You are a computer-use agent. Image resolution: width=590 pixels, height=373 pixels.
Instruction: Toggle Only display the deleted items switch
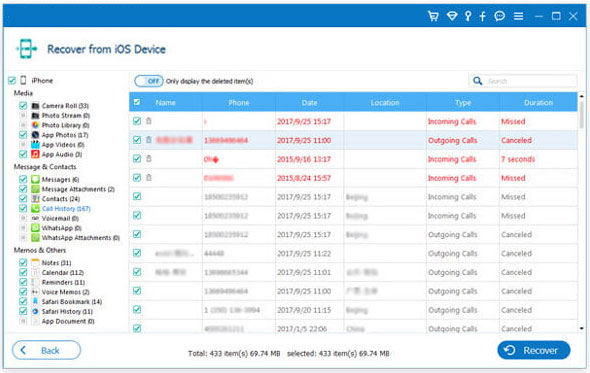coord(149,81)
